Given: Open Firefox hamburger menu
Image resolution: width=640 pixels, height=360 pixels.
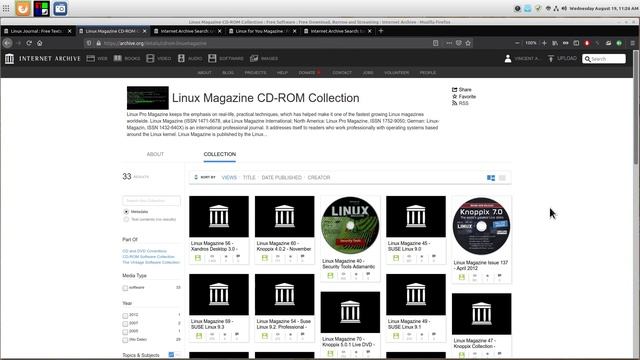Looking at the screenshot, I should pos(633,43).
